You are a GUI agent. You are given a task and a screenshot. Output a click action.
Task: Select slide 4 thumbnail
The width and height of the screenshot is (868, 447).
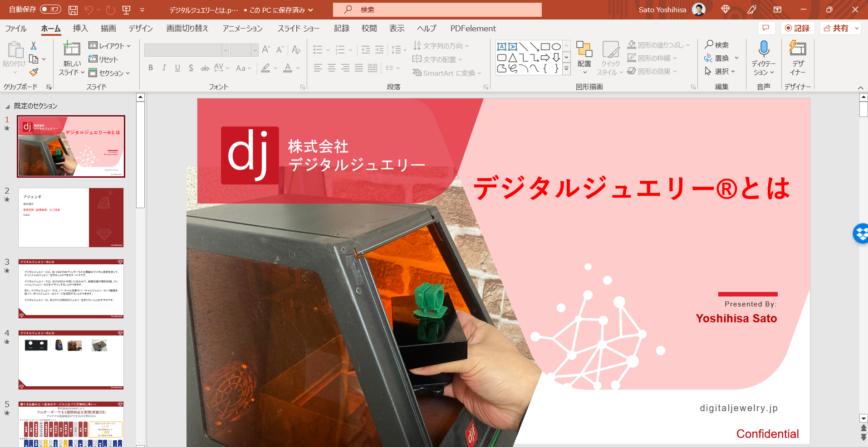coord(71,360)
